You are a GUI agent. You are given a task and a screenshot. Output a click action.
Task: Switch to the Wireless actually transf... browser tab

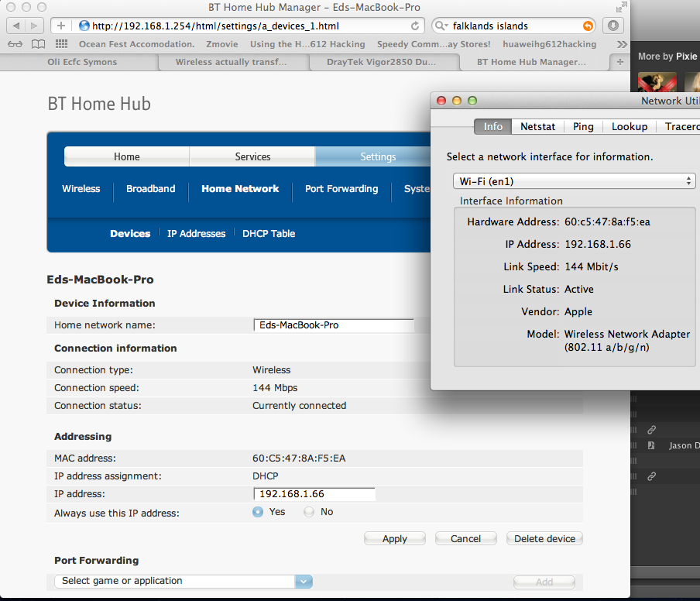(x=231, y=62)
